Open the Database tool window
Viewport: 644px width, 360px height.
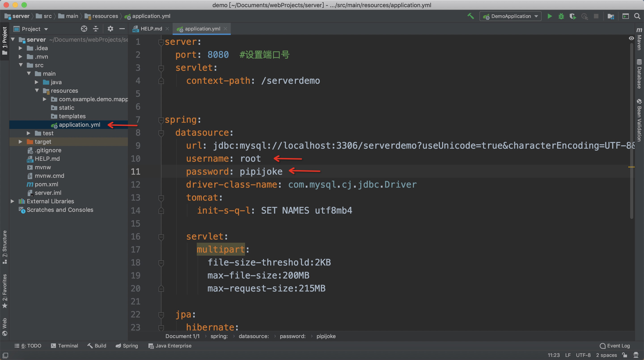coord(639,74)
